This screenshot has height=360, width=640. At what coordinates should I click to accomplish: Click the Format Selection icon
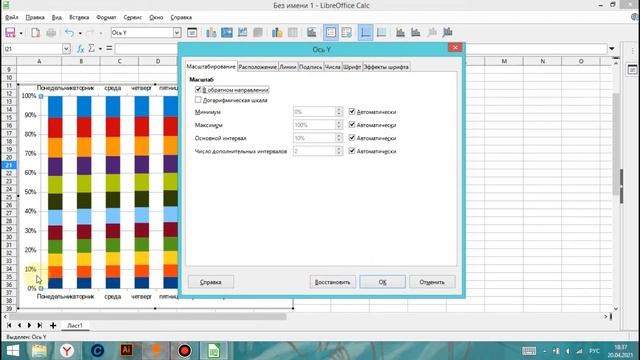click(192, 33)
